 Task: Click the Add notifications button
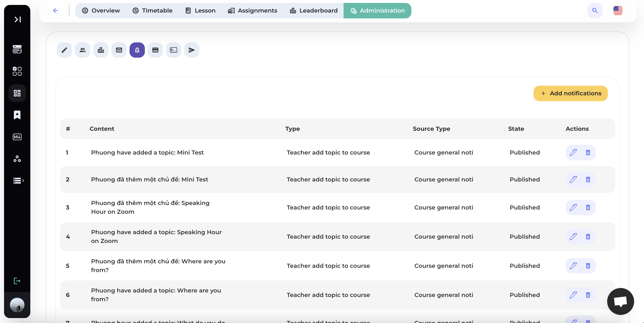tap(571, 94)
